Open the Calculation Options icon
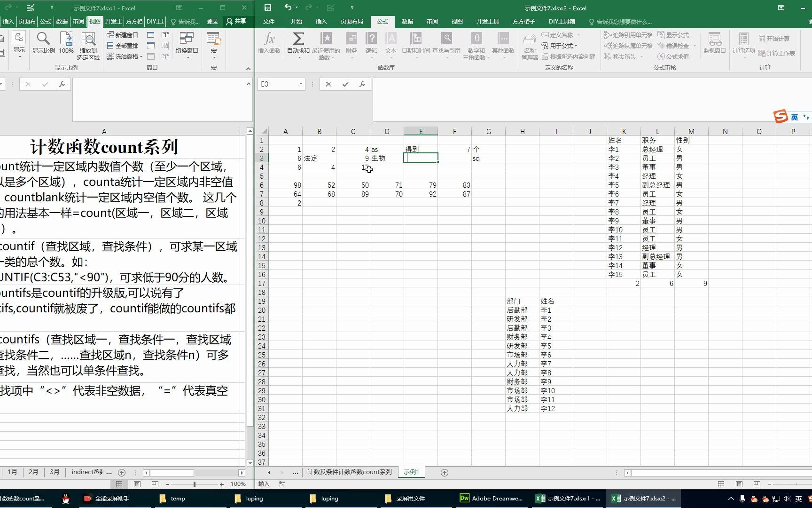Image resolution: width=812 pixels, height=508 pixels. [744, 40]
